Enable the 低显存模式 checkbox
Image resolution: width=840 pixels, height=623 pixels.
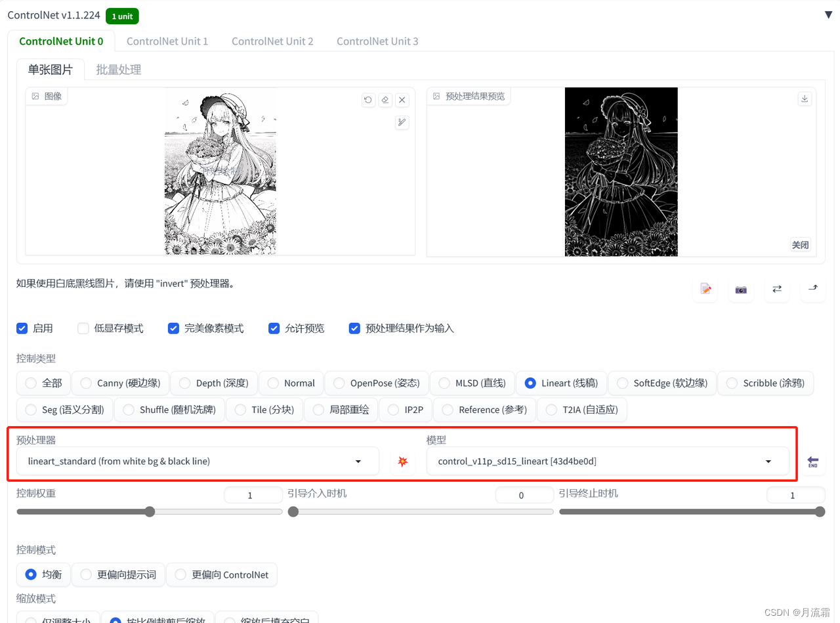pos(83,328)
